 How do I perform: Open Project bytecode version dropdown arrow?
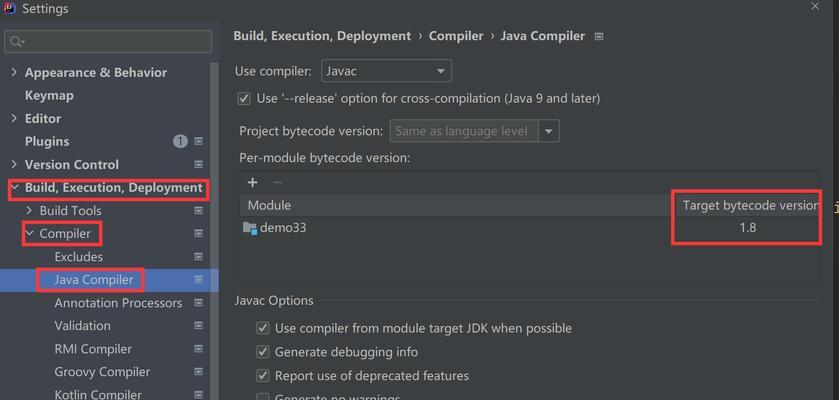(x=548, y=132)
